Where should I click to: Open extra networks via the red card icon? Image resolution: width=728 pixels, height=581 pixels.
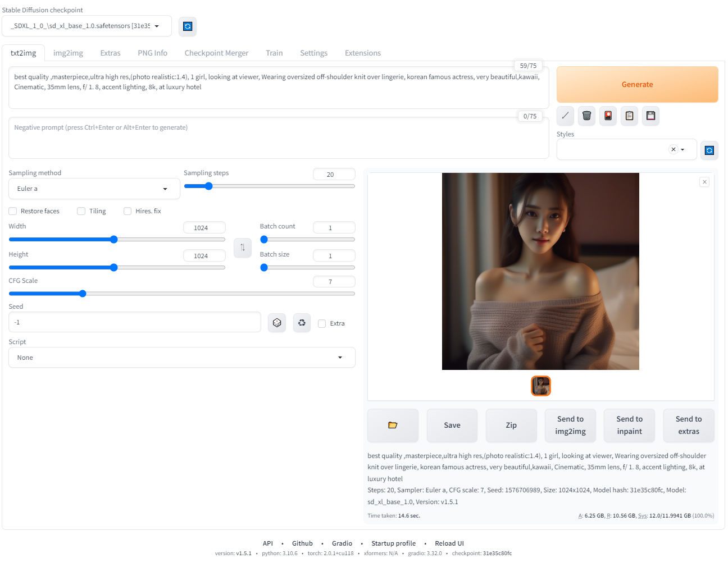[608, 116]
